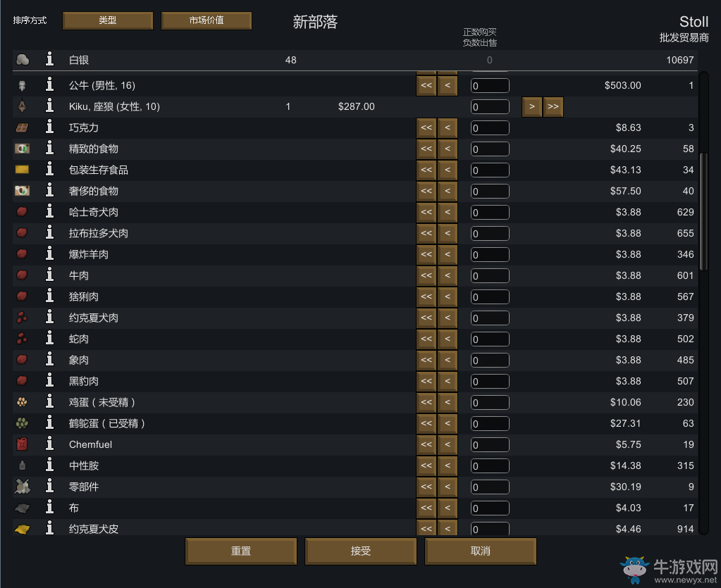Buy one 奢侈的食物 with <

pyautogui.click(x=448, y=191)
